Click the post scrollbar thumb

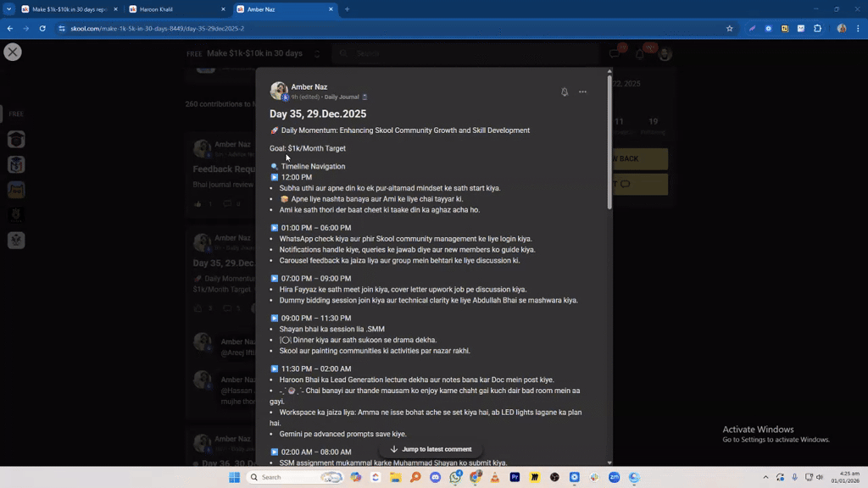coord(609,142)
